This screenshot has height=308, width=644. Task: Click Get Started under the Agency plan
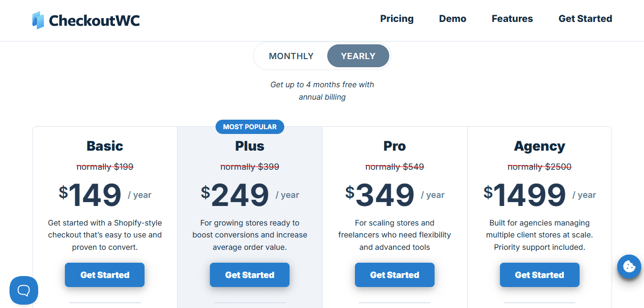coord(540,275)
